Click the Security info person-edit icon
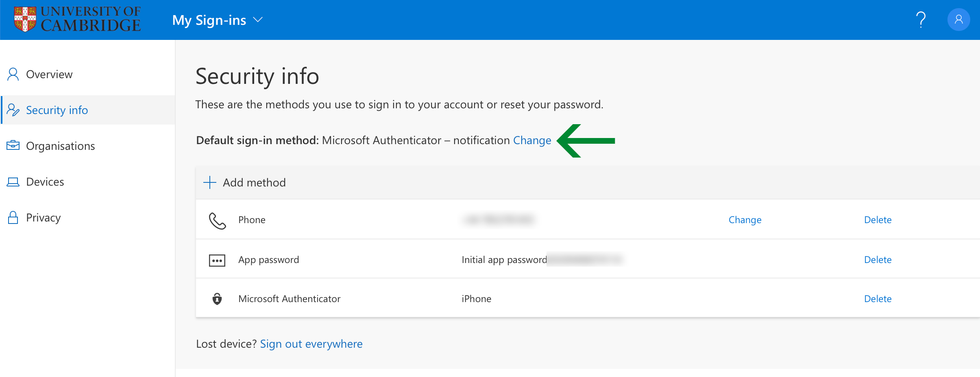Image resolution: width=980 pixels, height=377 pixels. [13, 110]
